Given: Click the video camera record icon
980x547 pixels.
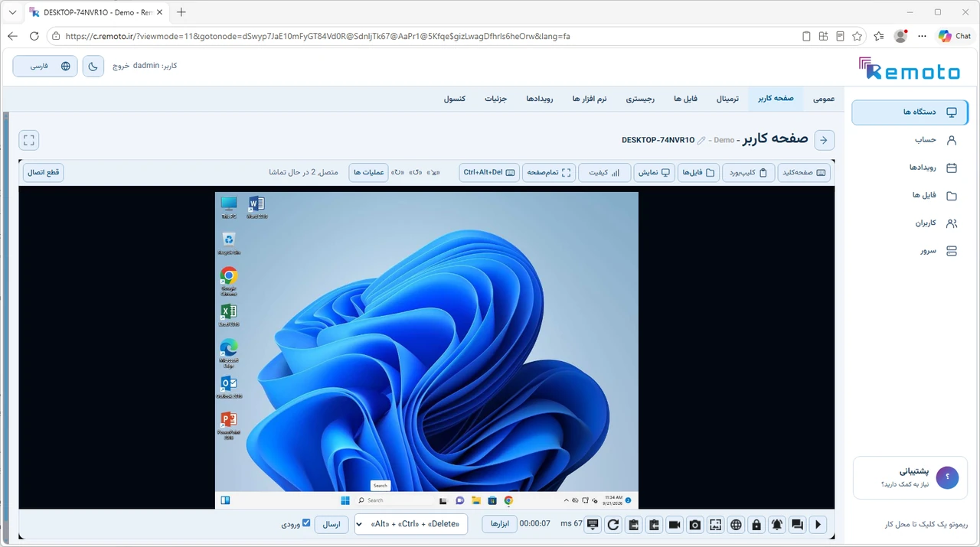Looking at the screenshot, I should coord(675,525).
